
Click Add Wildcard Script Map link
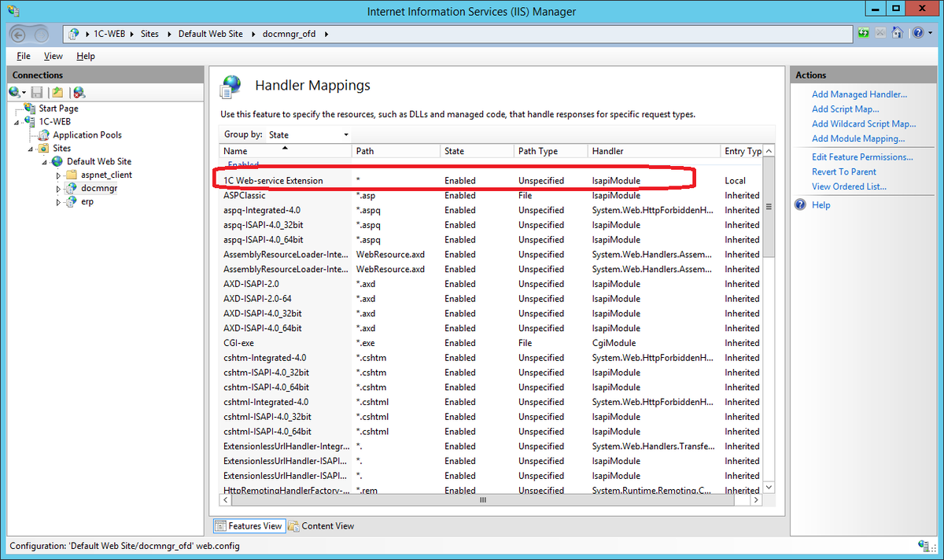pos(864,123)
